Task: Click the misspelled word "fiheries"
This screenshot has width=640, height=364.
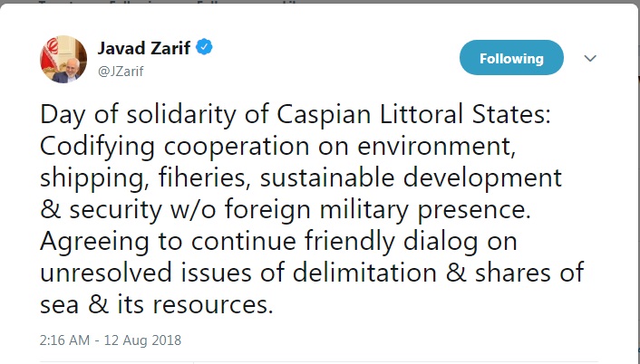Action: click(x=200, y=179)
